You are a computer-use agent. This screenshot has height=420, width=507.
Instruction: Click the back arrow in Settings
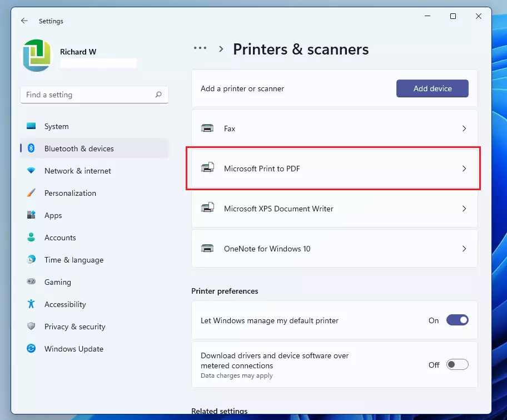[24, 21]
